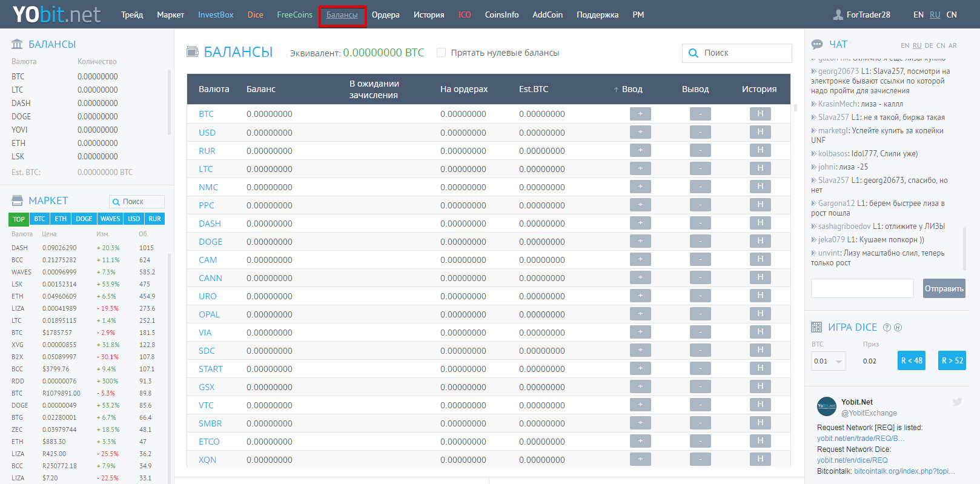Screen dimensions: 980x484
Task: Click the deposit plus button for NMC row
Action: [x=640, y=187]
